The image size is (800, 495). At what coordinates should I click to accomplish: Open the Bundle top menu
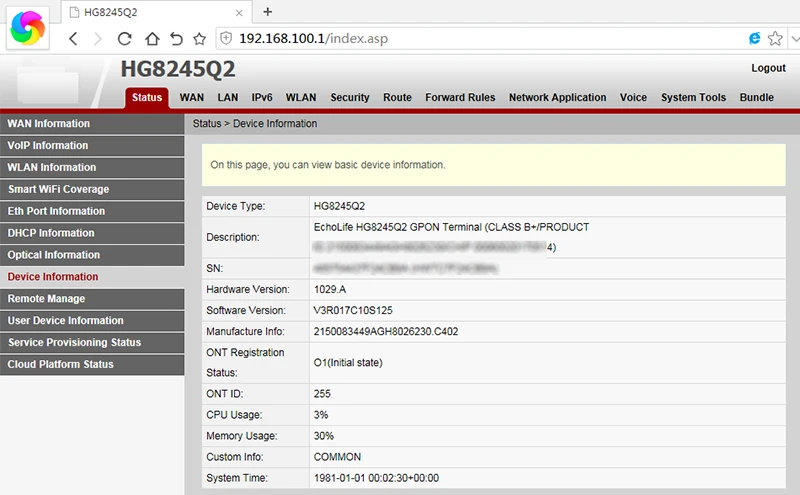coord(757,97)
